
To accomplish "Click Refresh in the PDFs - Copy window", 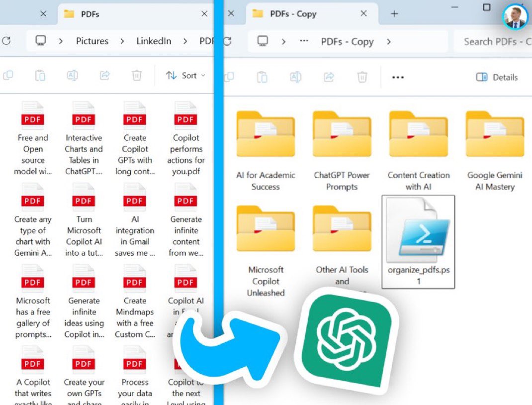I will pos(227,41).
